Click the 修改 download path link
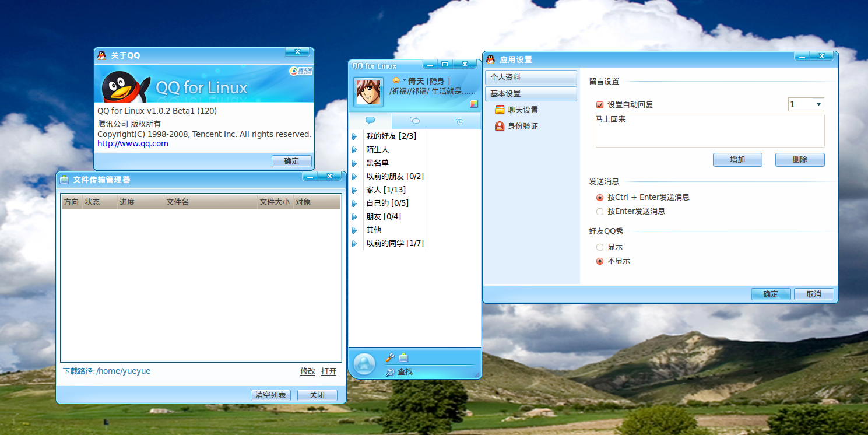The width and height of the screenshot is (868, 435). [x=308, y=371]
